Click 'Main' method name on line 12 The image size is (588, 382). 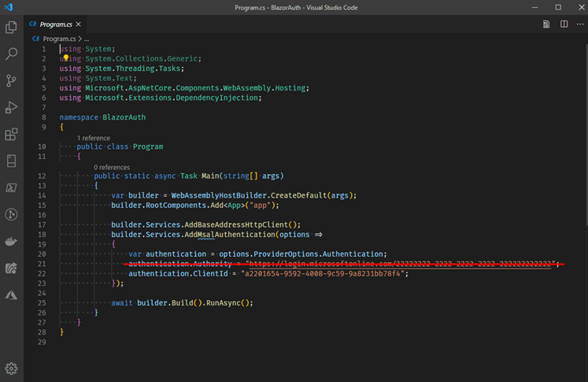[x=210, y=176]
